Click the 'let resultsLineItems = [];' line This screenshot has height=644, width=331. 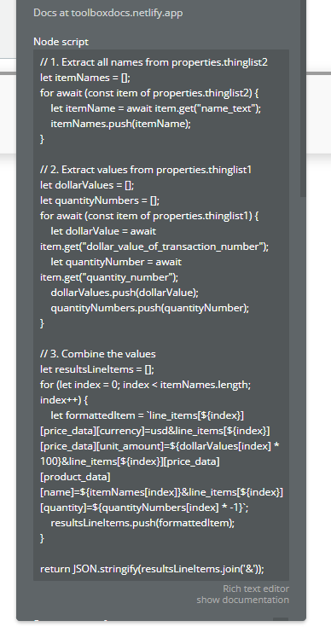(97, 369)
